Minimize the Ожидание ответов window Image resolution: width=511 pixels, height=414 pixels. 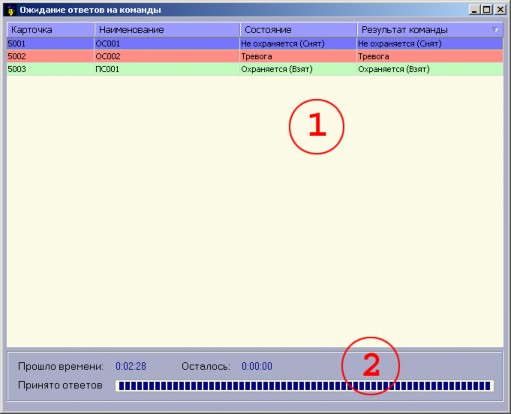(x=475, y=10)
